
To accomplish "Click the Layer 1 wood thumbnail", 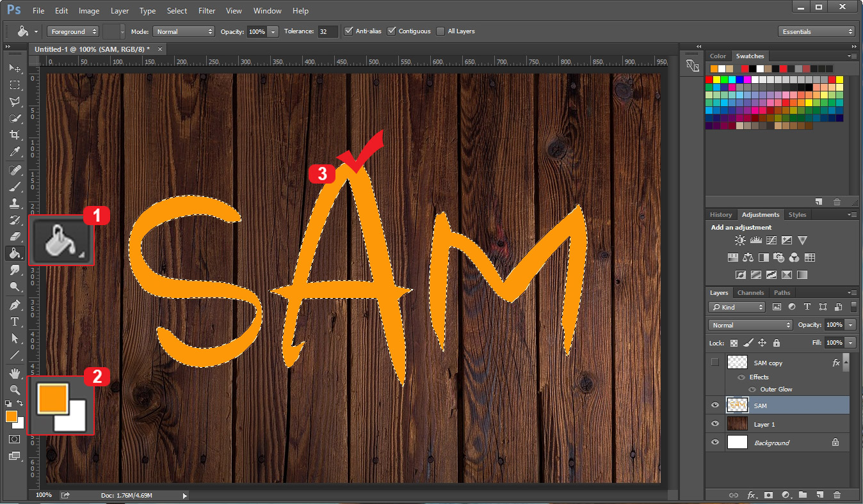I will [738, 424].
